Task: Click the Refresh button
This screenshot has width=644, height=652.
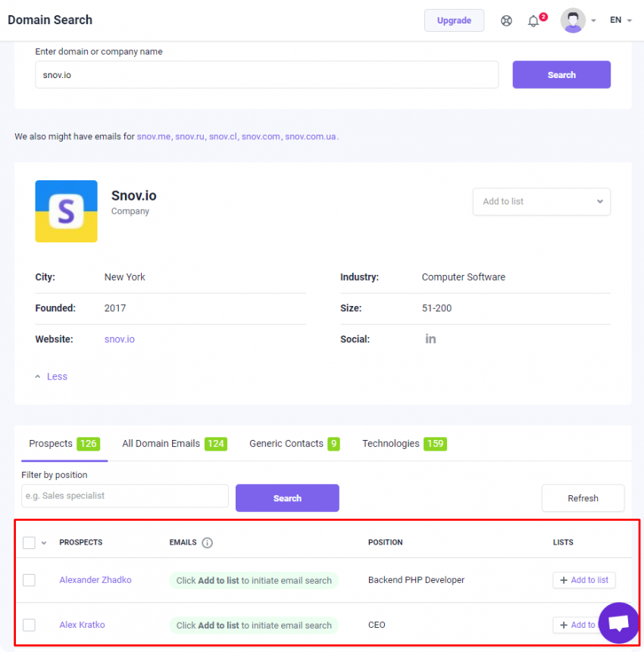Action: [x=583, y=498]
